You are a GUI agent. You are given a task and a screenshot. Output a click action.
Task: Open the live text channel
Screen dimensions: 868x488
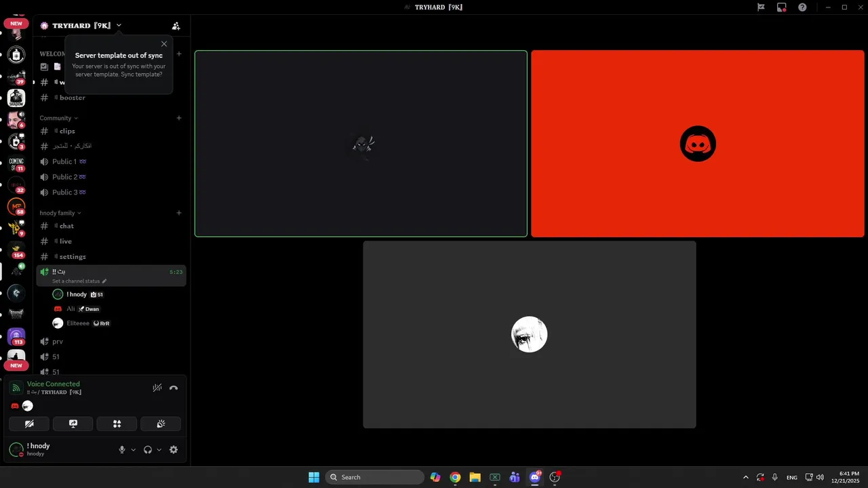click(x=111, y=241)
